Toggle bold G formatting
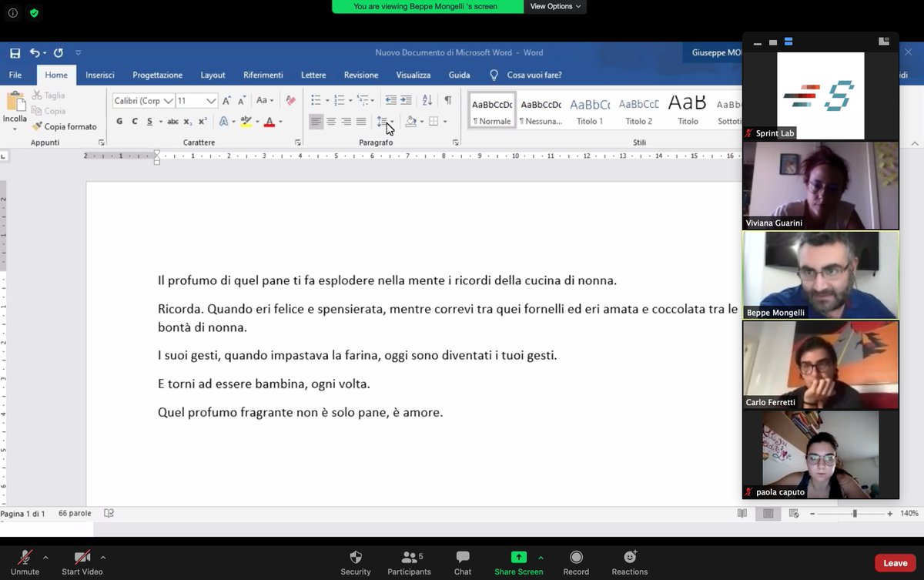Viewport: 924px width, 580px height. coord(119,122)
